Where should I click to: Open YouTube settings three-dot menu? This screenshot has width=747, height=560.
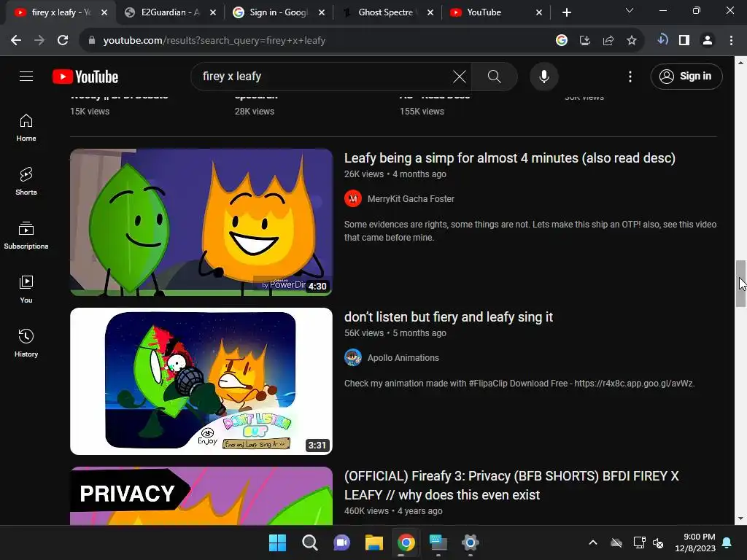coord(630,77)
